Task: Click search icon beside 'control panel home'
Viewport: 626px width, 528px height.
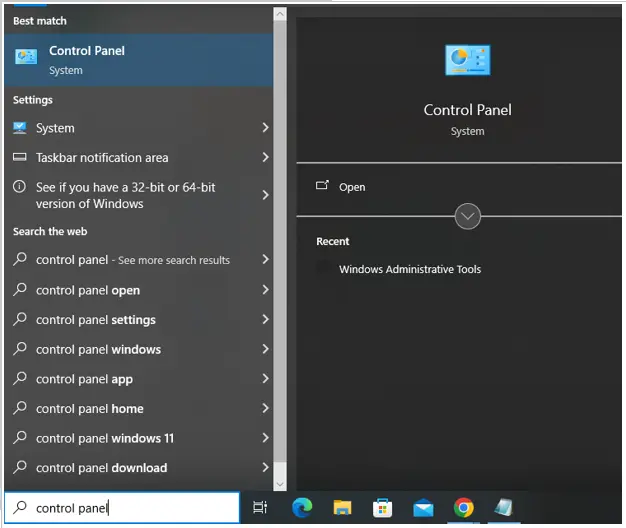Action: tap(20, 407)
